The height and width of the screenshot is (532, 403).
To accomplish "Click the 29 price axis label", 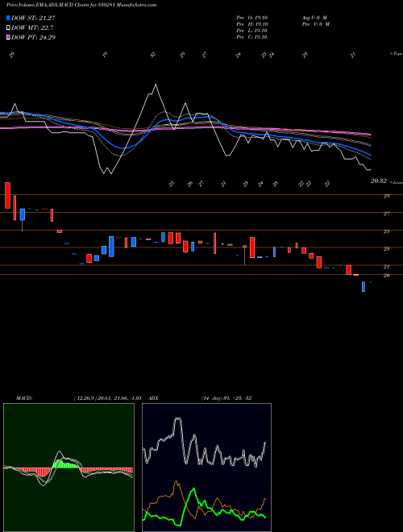I will click(386, 196).
